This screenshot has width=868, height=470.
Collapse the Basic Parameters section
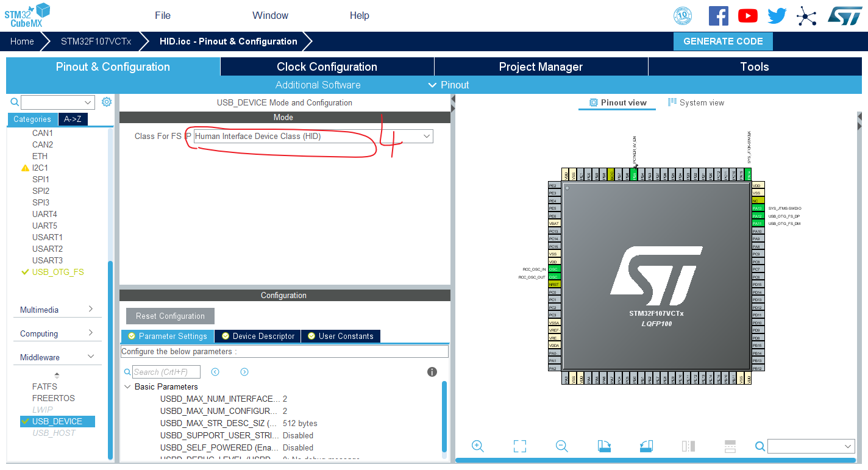click(128, 386)
